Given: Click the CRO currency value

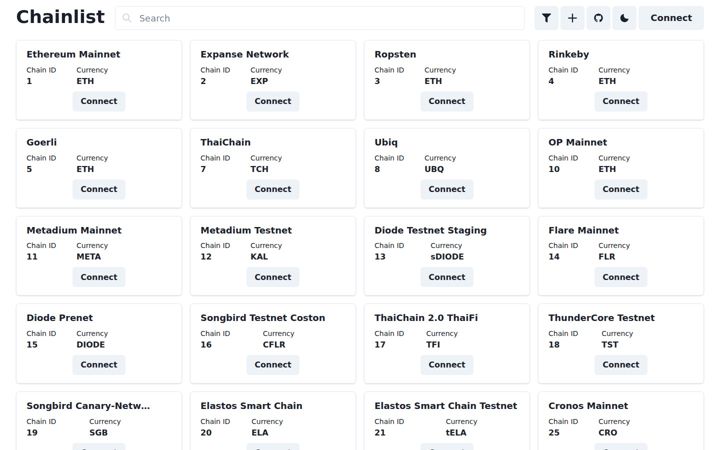Looking at the screenshot, I should tap(608, 433).
